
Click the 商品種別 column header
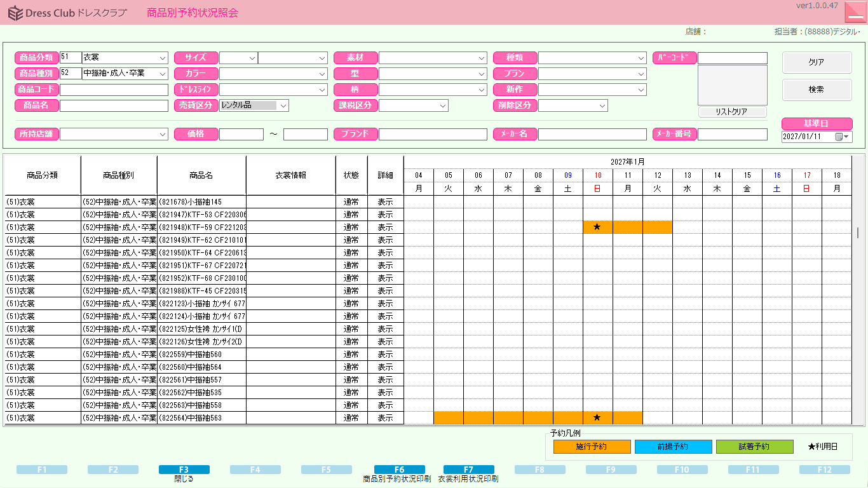click(x=119, y=175)
